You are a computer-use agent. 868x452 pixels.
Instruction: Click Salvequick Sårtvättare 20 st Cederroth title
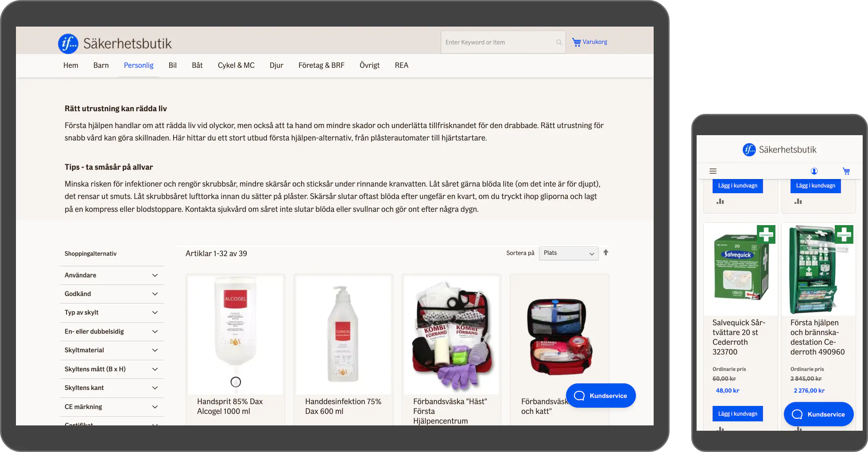tap(739, 337)
